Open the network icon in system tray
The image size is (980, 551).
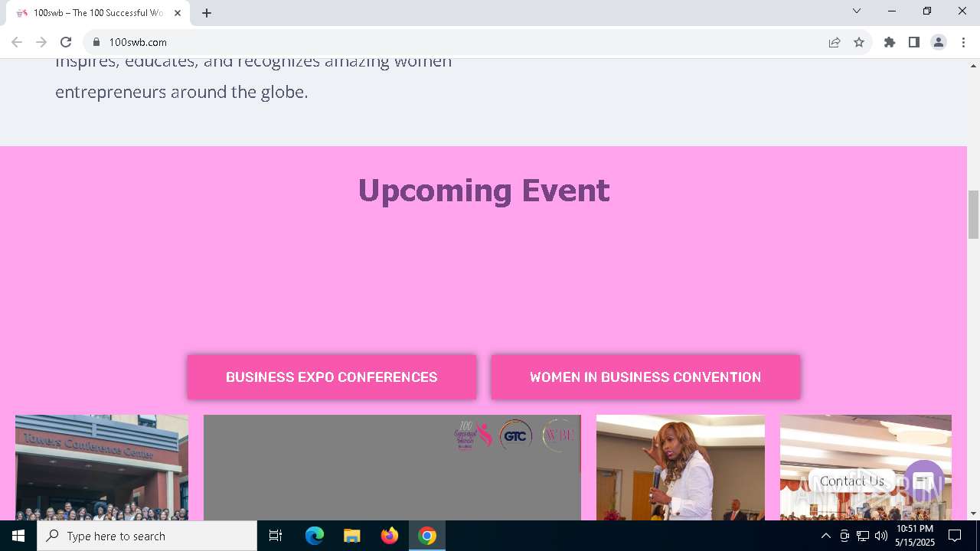pyautogui.click(x=863, y=536)
